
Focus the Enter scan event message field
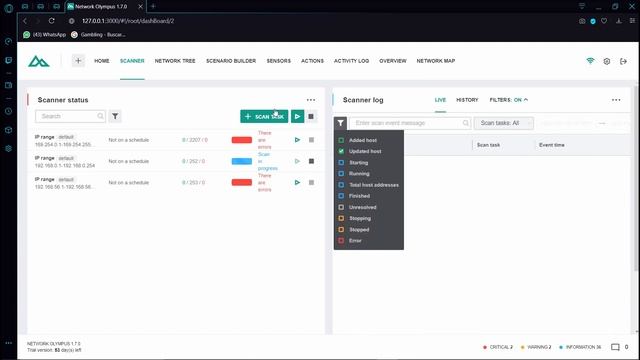pyautogui.click(x=410, y=123)
